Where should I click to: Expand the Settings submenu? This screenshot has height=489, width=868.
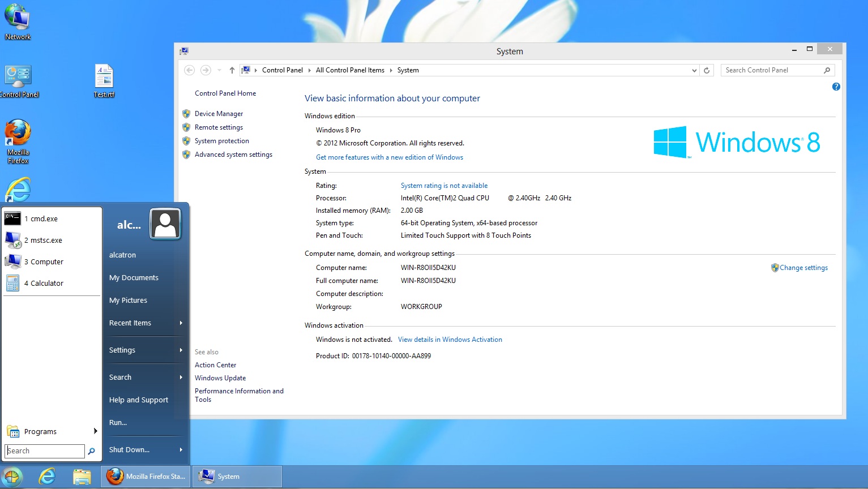coord(146,350)
